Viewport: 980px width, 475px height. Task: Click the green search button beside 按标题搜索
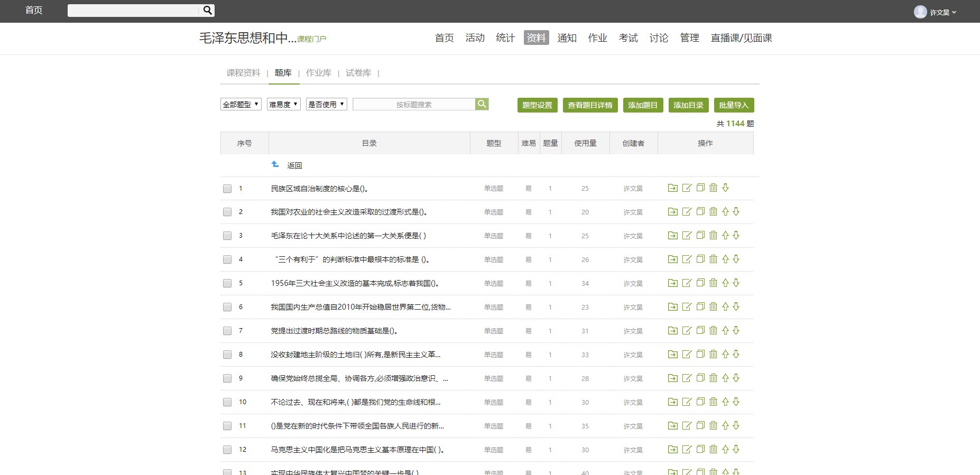[x=482, y=104]
